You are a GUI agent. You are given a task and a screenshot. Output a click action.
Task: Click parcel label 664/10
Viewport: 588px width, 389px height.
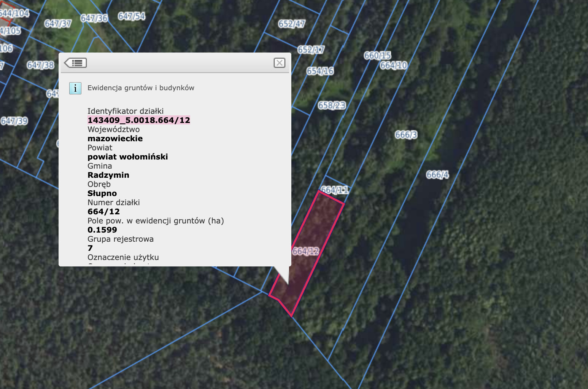[x=394, y=65]
